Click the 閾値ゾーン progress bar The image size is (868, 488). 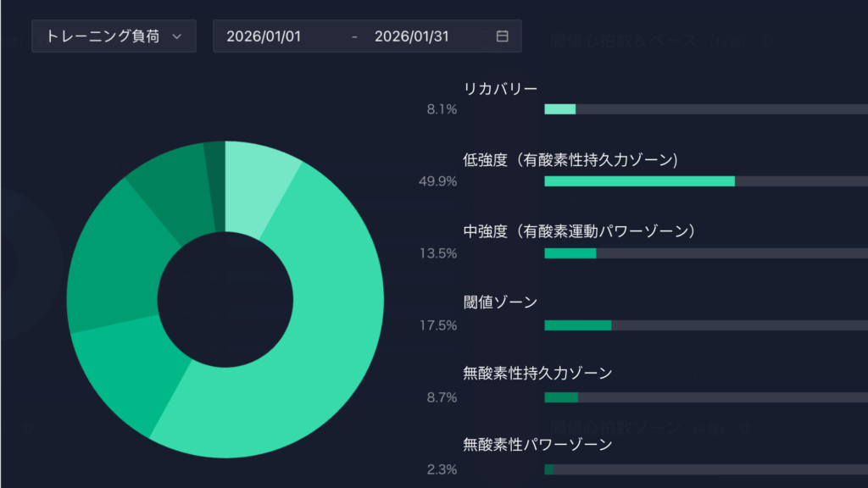(x=705, y=325)
